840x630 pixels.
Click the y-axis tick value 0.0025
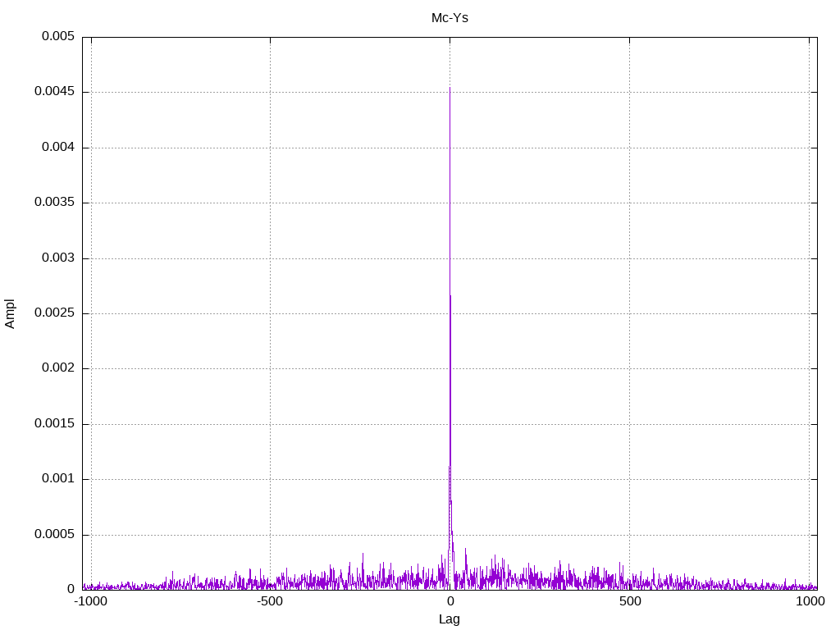[x=55, y=313]
